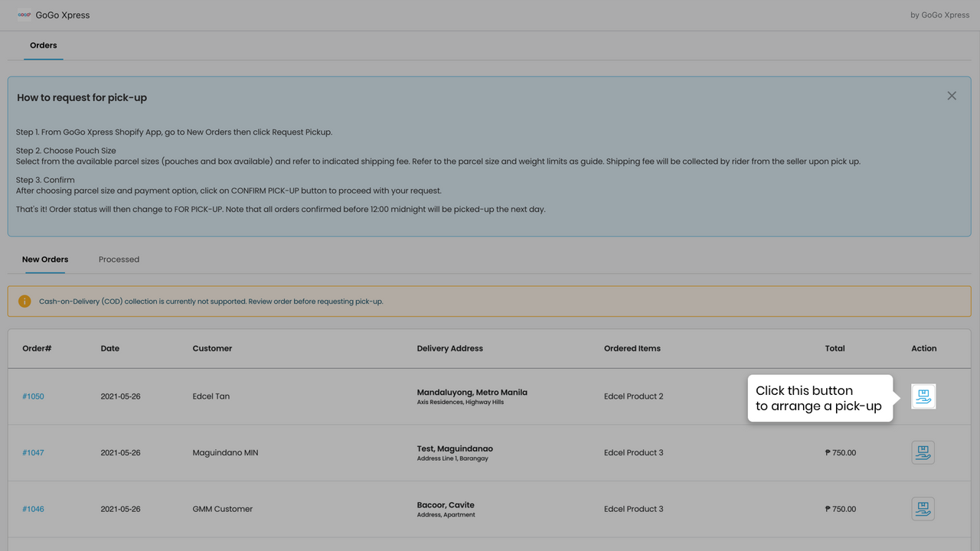Click the ₱ 750.00 total for order #1046
The image size is (980, 551).
click(x=841, y=509)
